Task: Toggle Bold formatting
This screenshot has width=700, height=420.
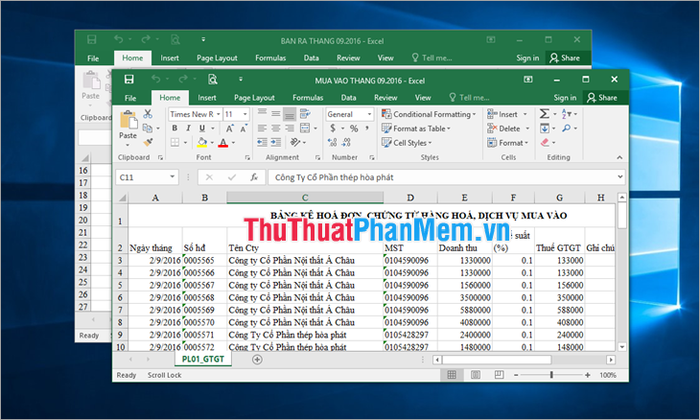Action: tap(175, 128)
